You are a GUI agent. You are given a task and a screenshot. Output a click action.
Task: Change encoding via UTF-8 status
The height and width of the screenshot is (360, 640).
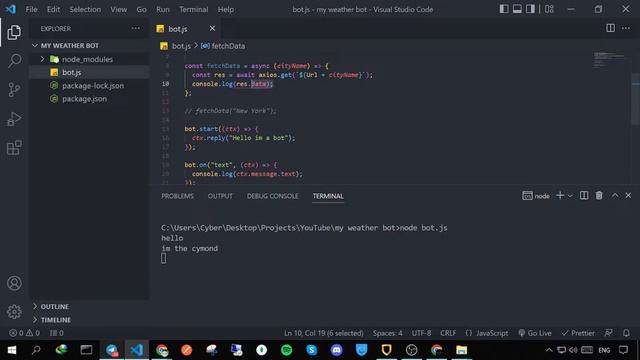(421, 333)
